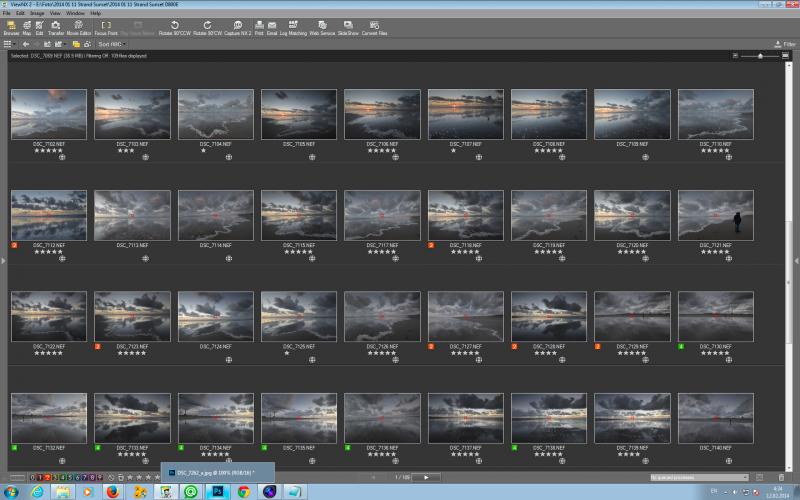Open Convert Files

point(374,28)
